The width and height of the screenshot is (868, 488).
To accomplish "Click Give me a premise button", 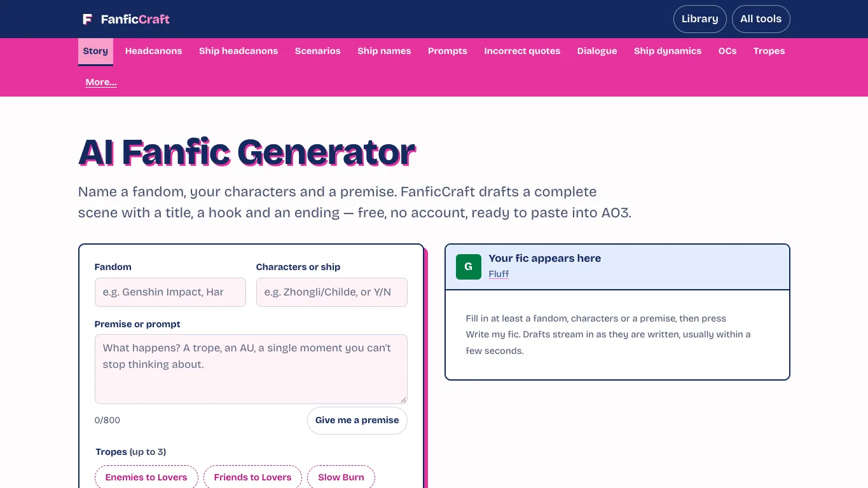I will coord(357,420).
